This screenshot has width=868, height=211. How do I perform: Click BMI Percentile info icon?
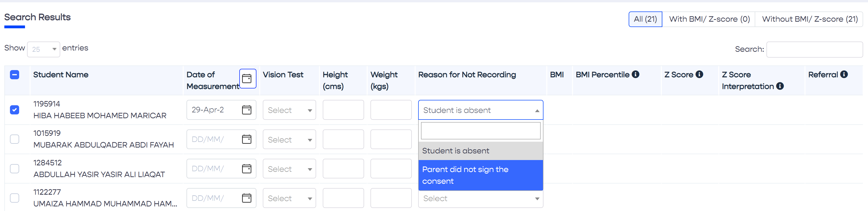[x=636, y=74]
